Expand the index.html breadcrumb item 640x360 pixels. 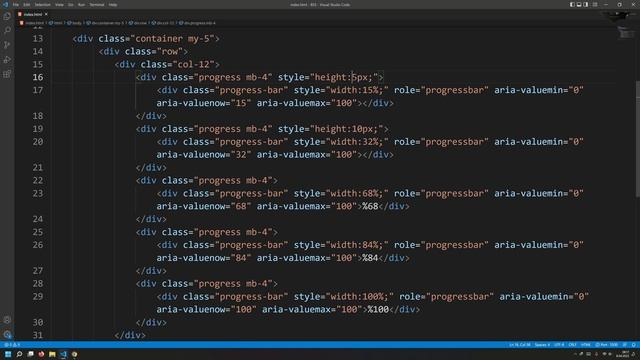(32, 23)
